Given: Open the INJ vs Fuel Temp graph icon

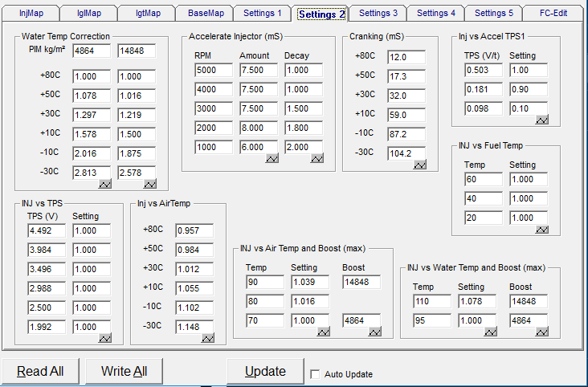Looking at the screenshot, I should [x=542, y=229].
